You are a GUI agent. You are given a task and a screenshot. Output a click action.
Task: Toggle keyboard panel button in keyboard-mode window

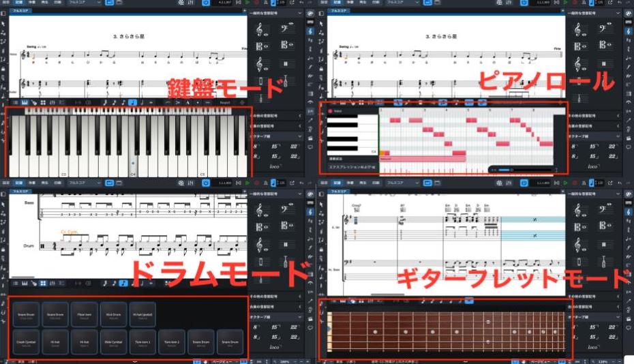25,103
